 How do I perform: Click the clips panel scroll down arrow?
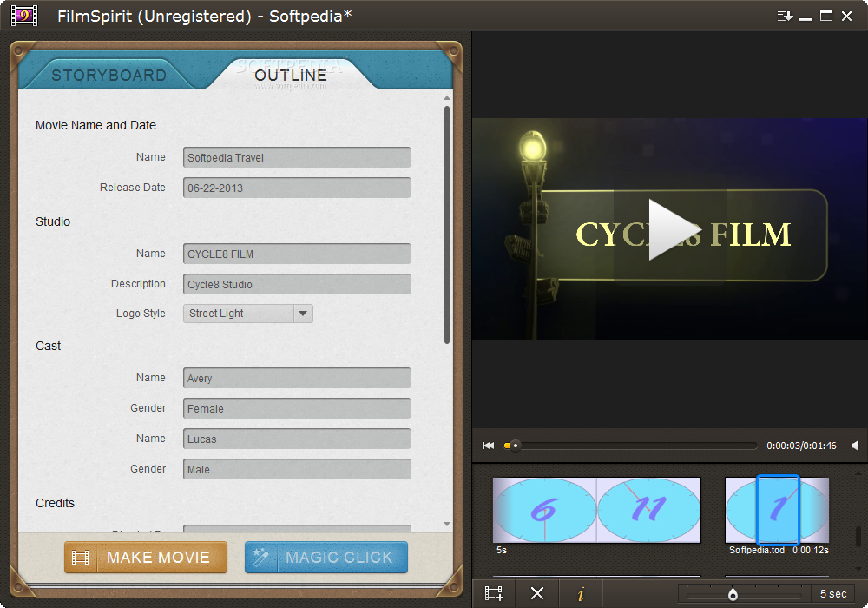858,569
